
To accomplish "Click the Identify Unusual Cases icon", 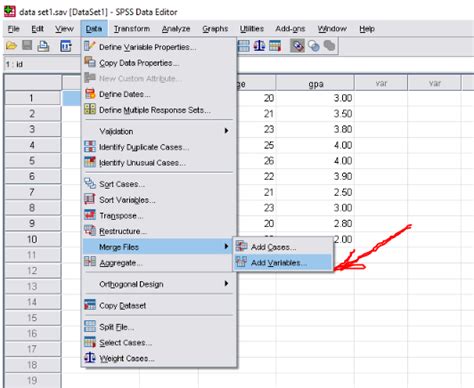I will pos(90,162).
